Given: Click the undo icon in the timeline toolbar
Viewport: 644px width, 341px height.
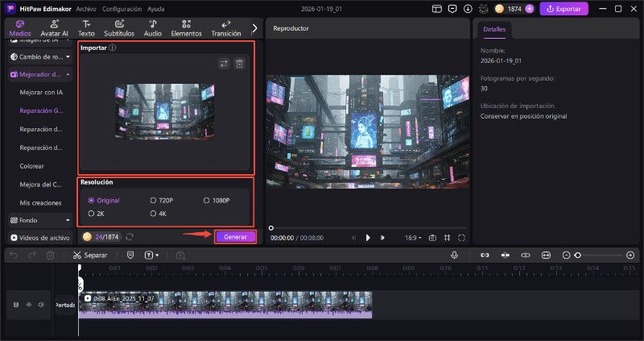Looking at the screenshot, I should (x=14, y=256).
